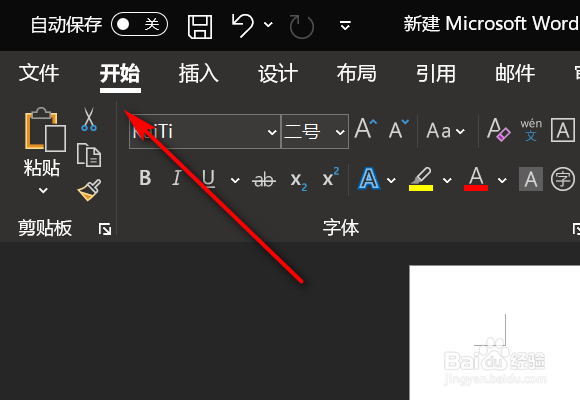Click the Paste clipboard icon
The width and height of the screenshot is (580, 400).
point(45,130)
